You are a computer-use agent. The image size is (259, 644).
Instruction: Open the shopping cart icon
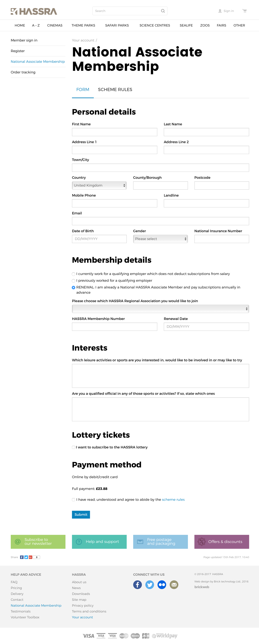coord(244,11)
